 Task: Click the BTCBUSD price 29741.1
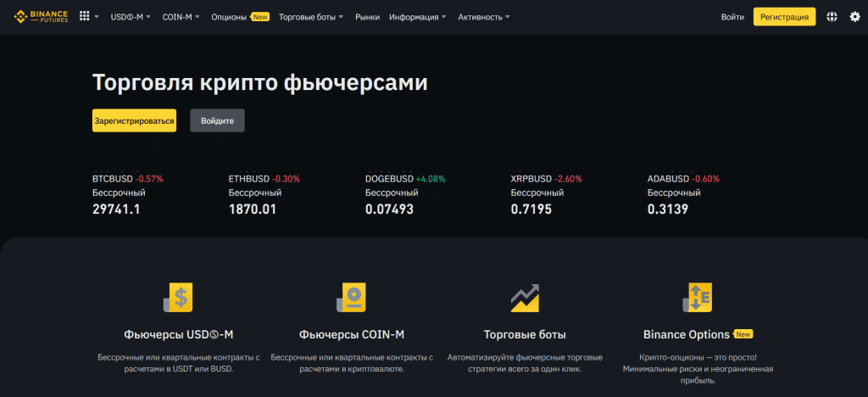(116, 210)
